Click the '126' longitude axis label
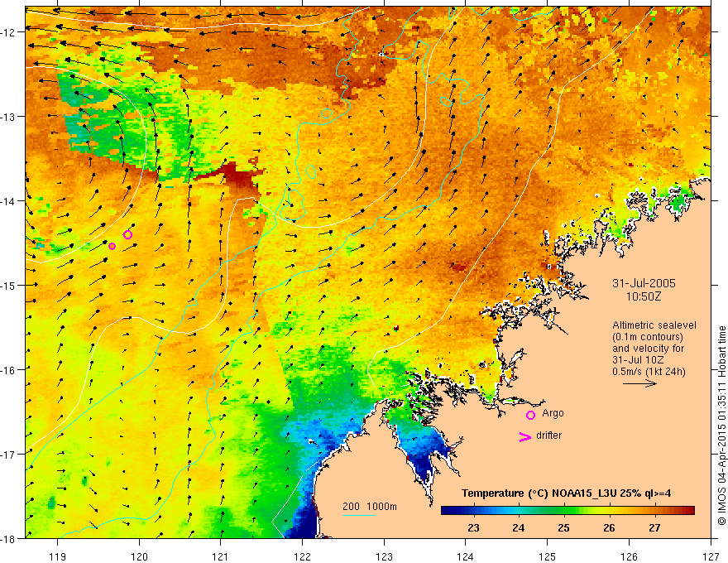 tap(629, 557)
